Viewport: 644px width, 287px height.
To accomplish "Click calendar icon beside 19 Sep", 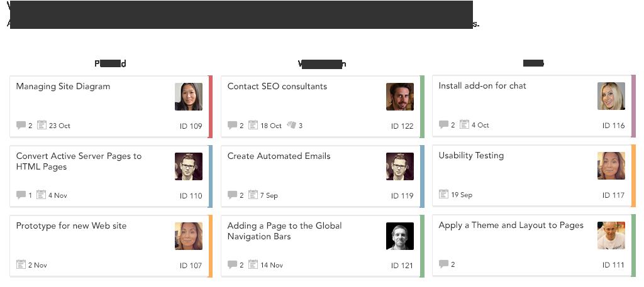I will pyautogui.click(x=443, y=194).
